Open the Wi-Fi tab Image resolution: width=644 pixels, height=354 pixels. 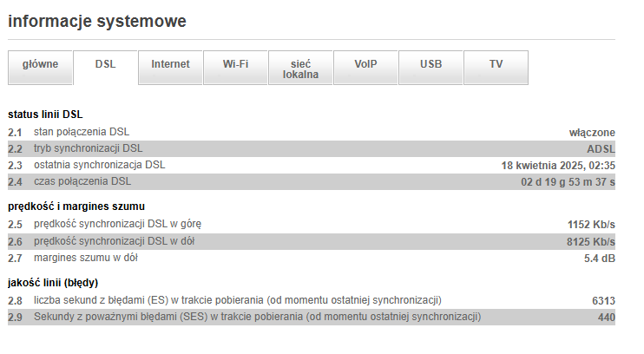(x=235, y=64)
